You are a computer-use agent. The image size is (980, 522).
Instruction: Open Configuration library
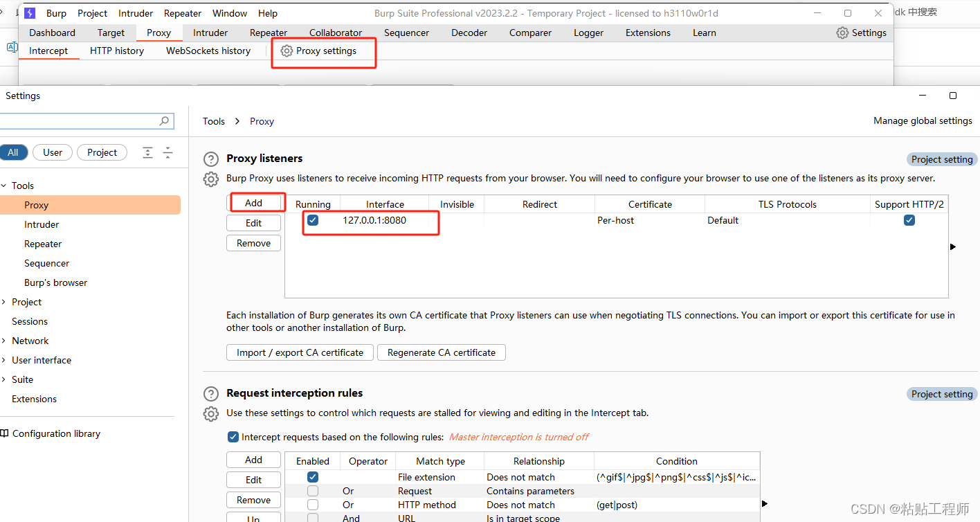point(56,433)
